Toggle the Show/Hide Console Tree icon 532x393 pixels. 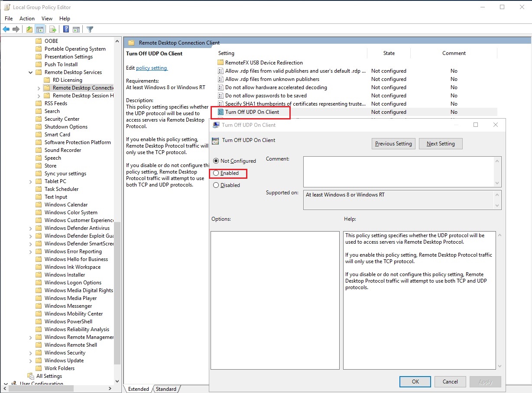tap(39, 29)
